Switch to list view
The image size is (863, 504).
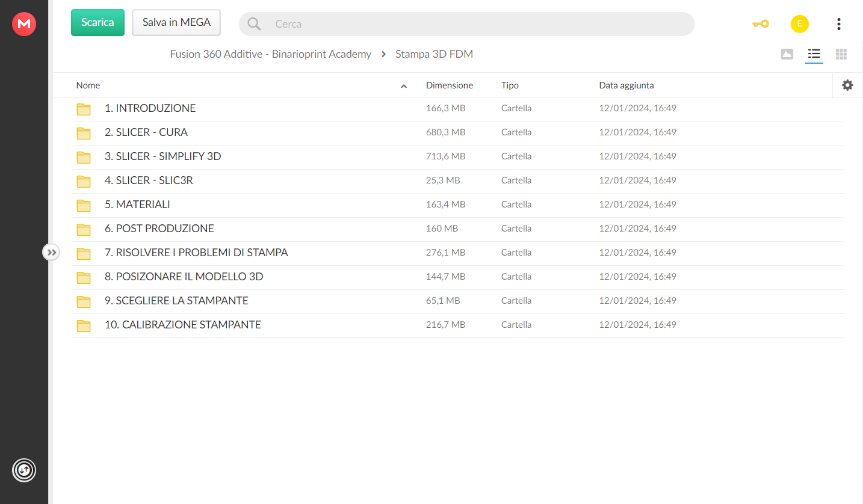[x=814, y=54]
